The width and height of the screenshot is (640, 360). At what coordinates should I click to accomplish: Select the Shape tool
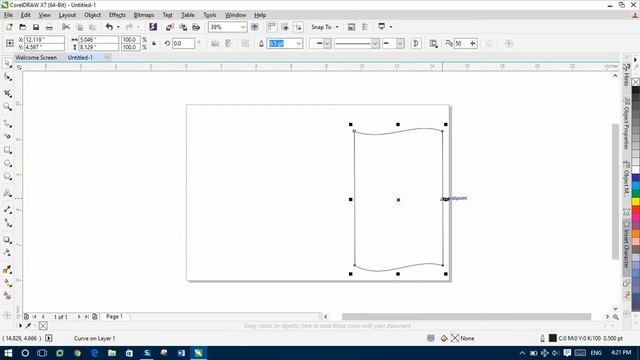[7, 77]
